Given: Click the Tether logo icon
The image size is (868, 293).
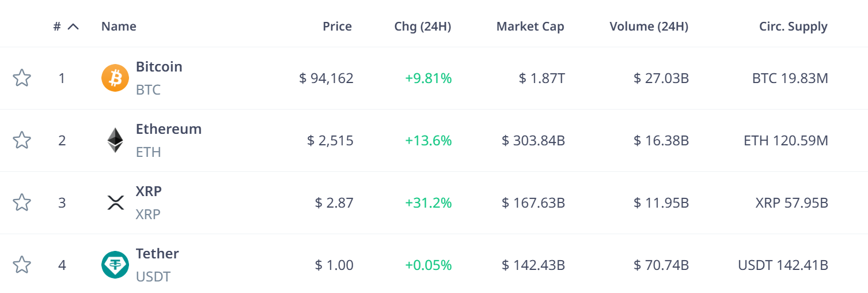Looking at the screenshot, I should (115, 265).
